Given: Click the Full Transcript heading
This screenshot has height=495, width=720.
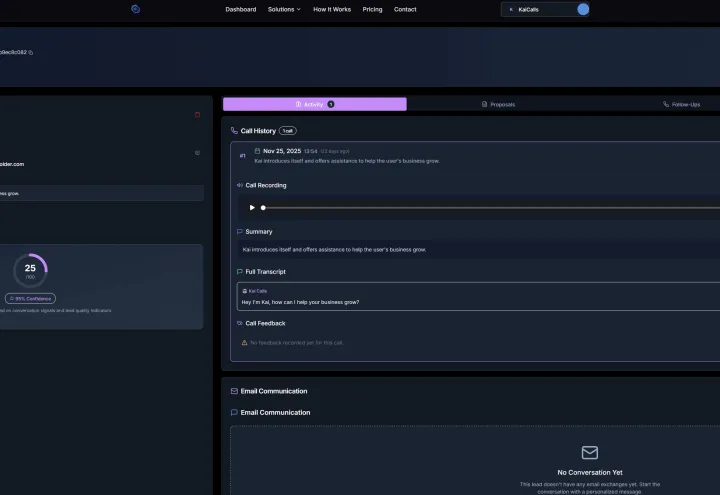Looking at the screenshot, I should 265,271.
